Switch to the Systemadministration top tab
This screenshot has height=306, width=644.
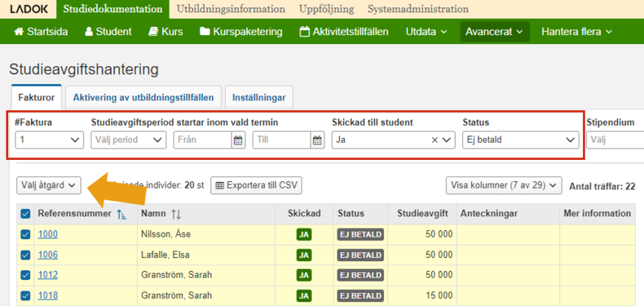pyautogui.click(x=418, y=9)
